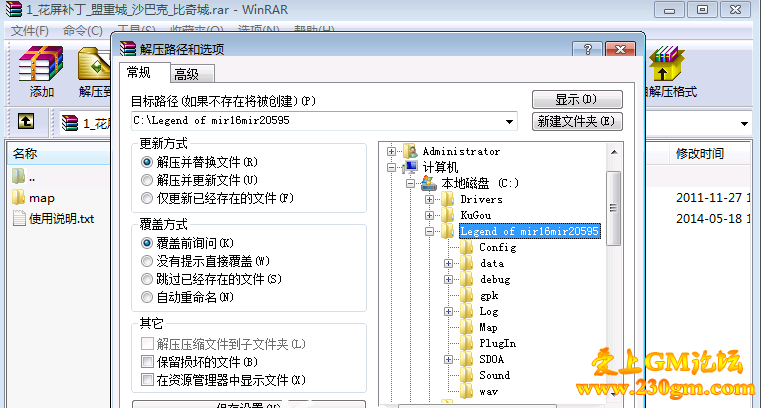Select the PlugIn folder in tree

497,343
